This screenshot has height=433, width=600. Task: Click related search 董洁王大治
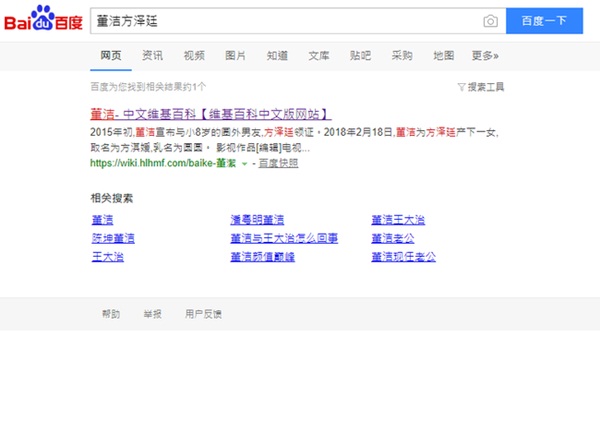[398, 220]
